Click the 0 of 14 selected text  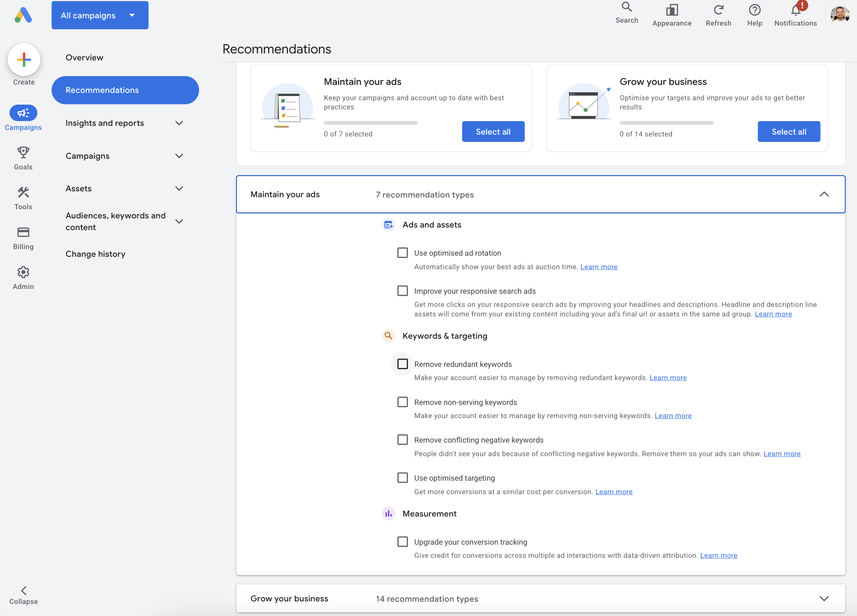(646, 134)
